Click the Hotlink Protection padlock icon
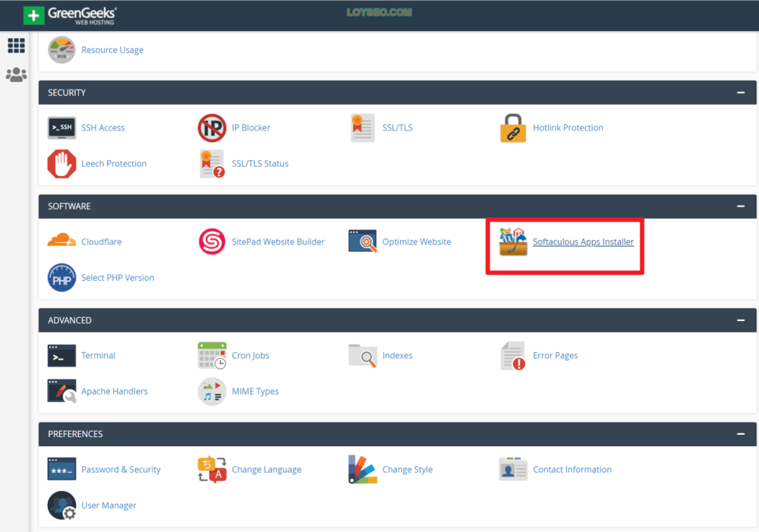Screen dimensions: 759x532 click(513, 127)
